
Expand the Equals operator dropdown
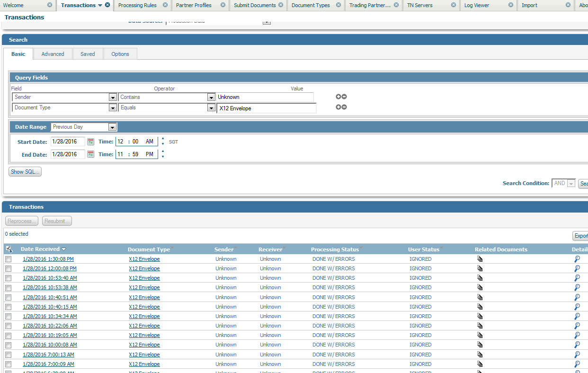coord(211,107)
